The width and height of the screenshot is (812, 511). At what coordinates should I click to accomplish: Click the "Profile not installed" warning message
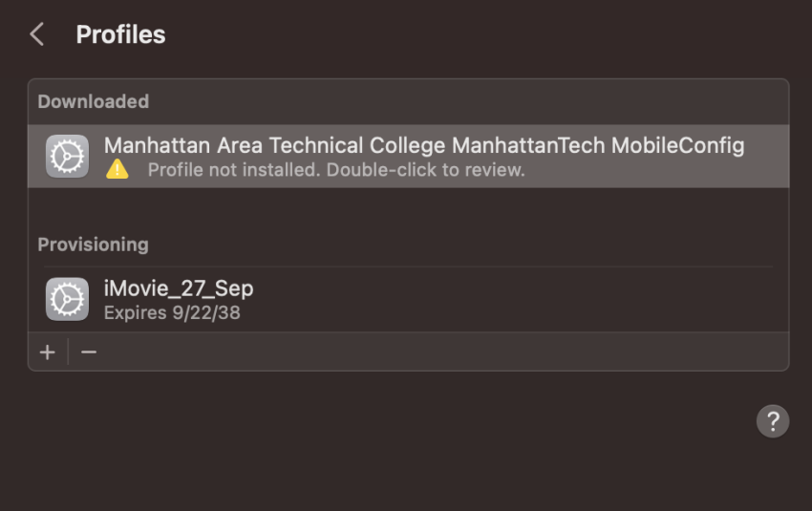[x=336, y=170]
